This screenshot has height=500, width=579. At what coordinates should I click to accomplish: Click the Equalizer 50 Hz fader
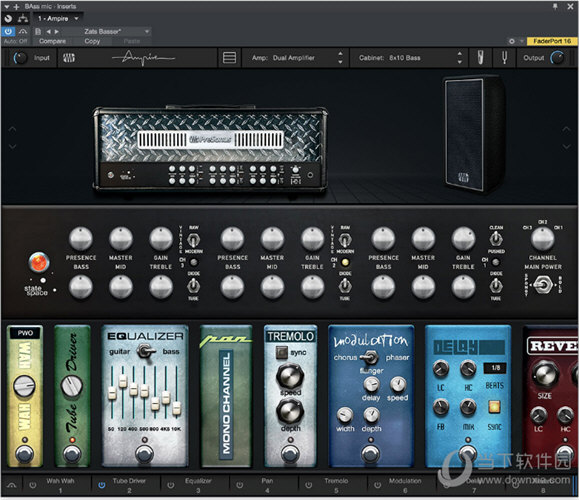click(112, 394)
